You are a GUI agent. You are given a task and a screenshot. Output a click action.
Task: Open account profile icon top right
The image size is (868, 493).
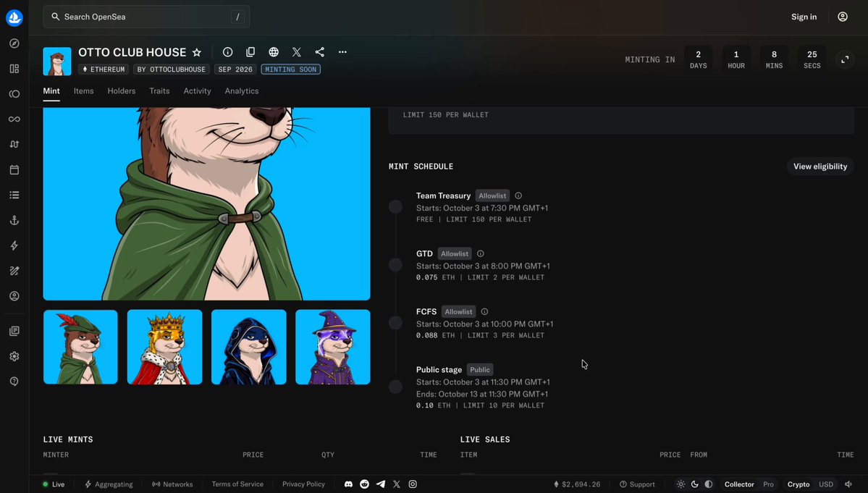pyautogui.click(x=843, y=17)
